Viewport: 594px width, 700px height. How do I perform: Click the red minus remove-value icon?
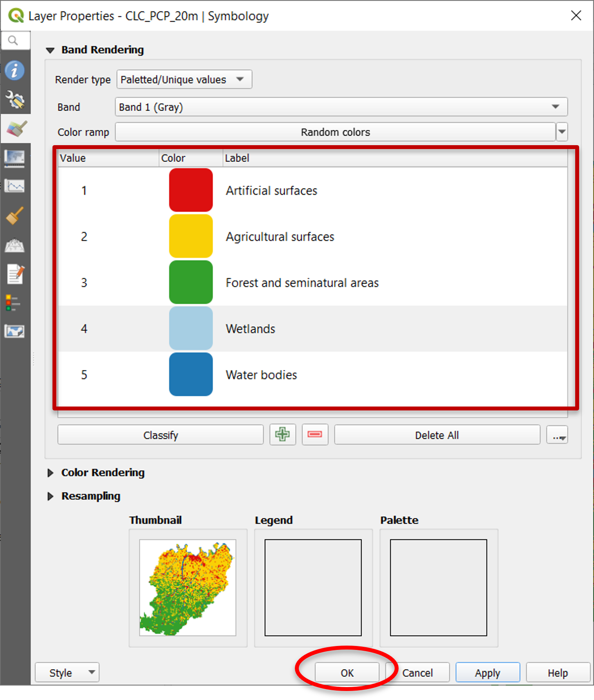(315, 434)
